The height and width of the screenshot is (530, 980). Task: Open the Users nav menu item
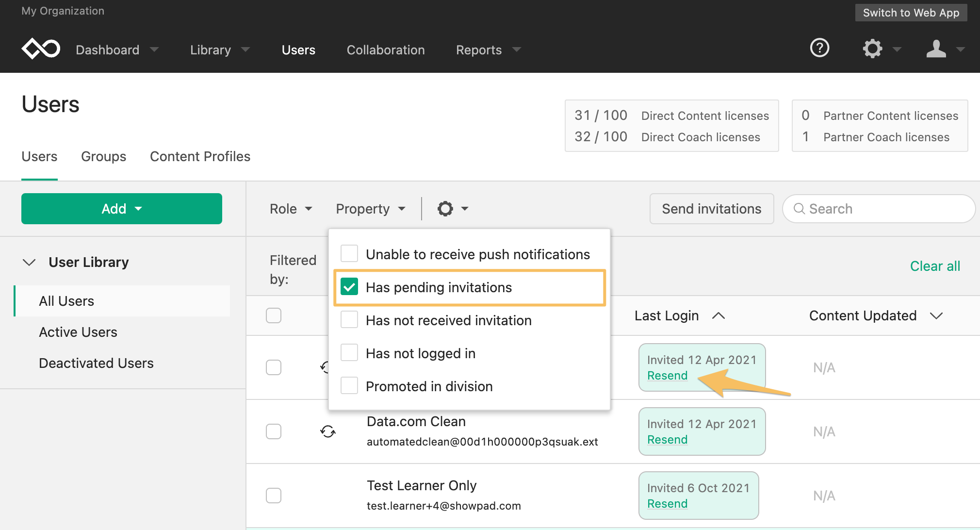tap(298, 50)
